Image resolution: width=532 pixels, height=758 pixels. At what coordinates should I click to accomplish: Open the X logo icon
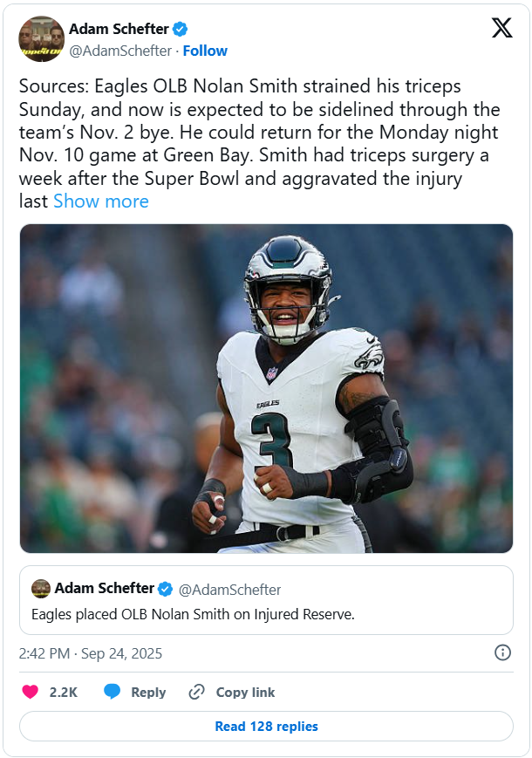coord(502,28)
